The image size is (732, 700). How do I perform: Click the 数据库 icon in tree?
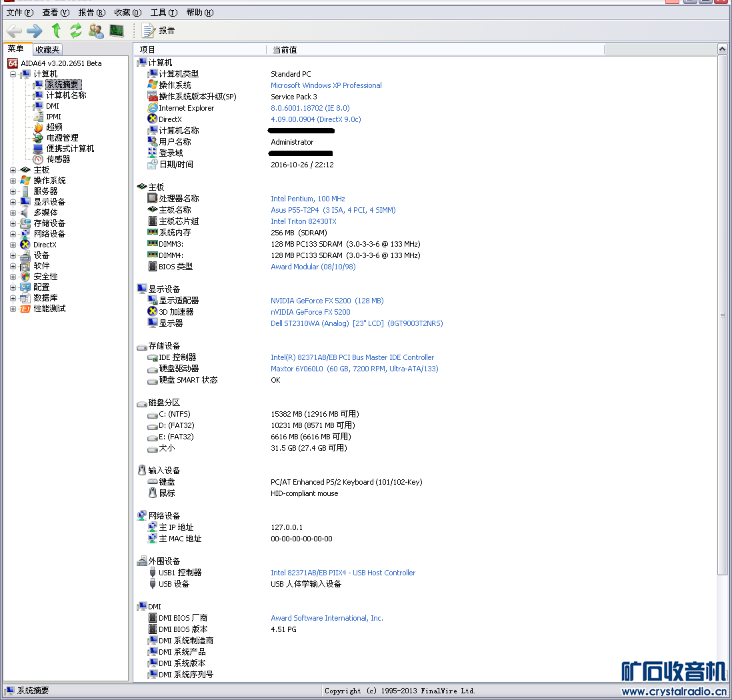coord(25,299)
